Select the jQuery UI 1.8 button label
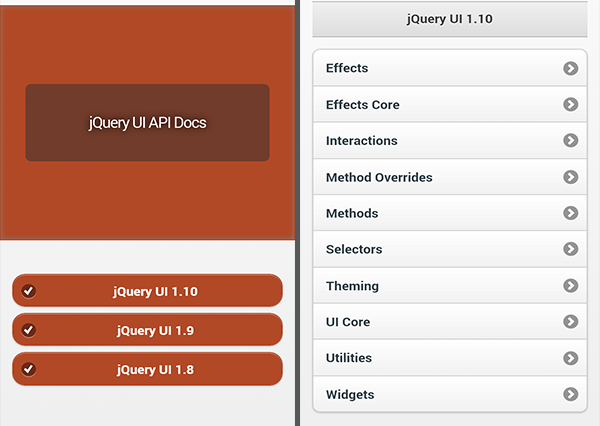This screenshot has height=426, width=600. click(x=155, y=370)
